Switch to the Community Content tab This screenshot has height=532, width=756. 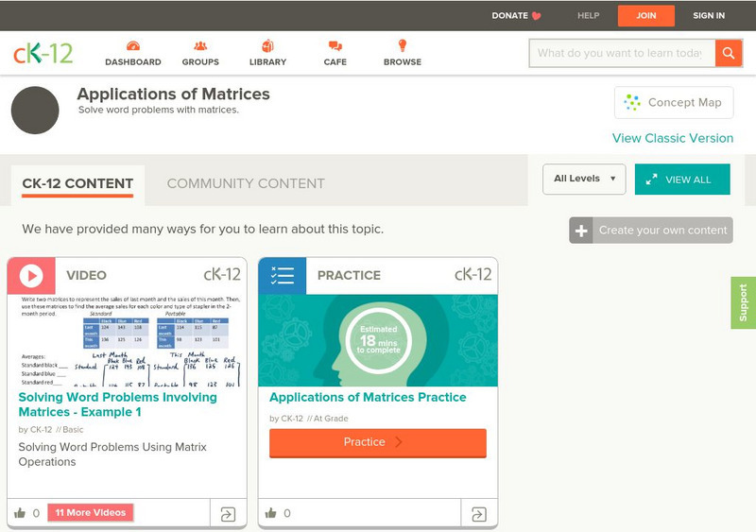(246, 183)
